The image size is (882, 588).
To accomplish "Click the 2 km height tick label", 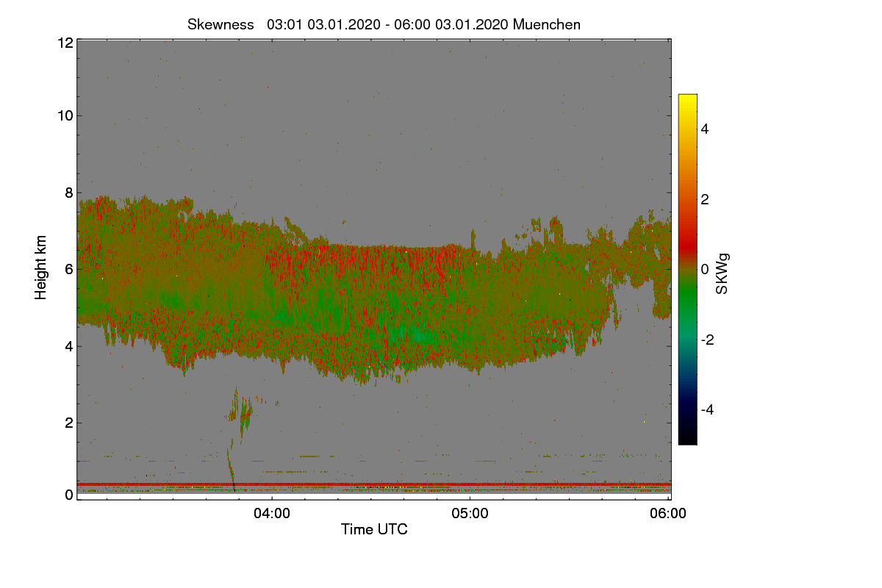I will (68, 423).
